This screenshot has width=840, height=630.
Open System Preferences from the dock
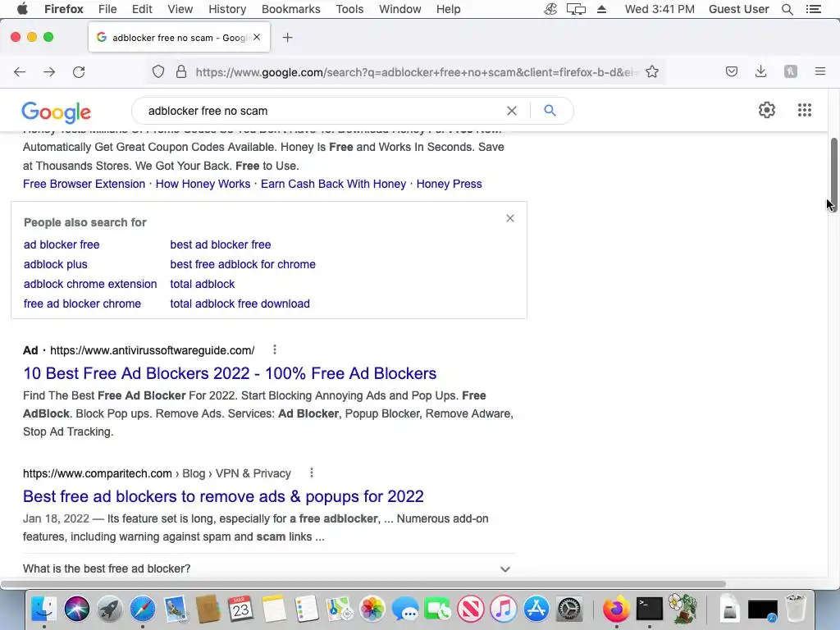coord(569,609)
